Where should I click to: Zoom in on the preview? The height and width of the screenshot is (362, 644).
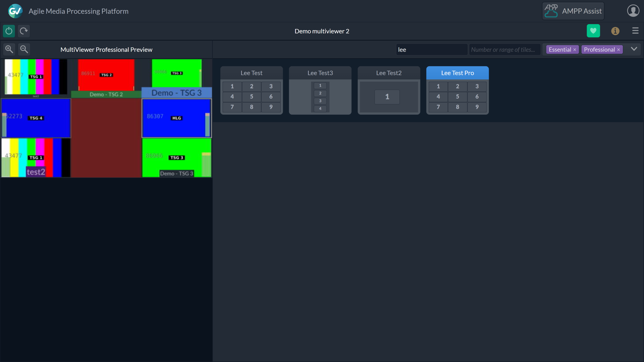pos(9,49)
